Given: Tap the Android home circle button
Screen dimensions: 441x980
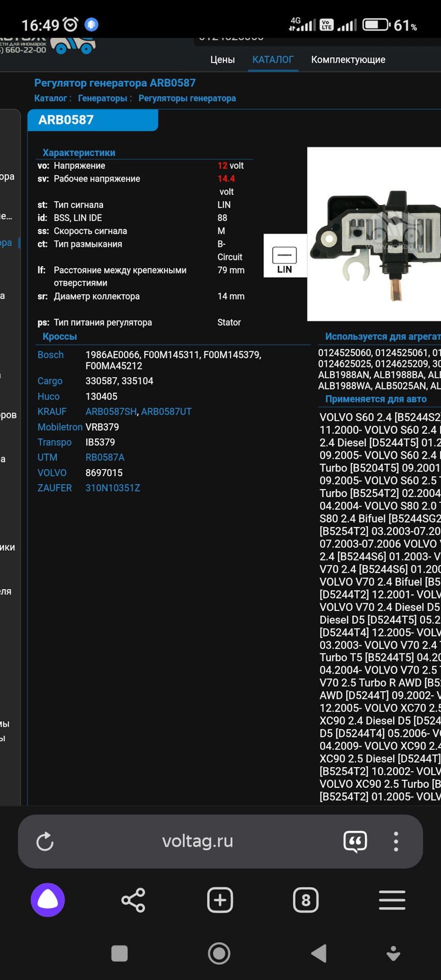Looking at the screenshot, I should pos(219,953).
